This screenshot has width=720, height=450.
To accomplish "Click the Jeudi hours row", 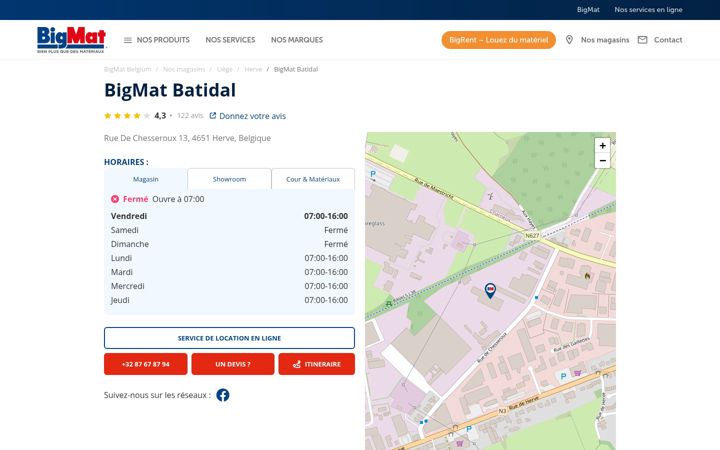I will coord(229,300).
